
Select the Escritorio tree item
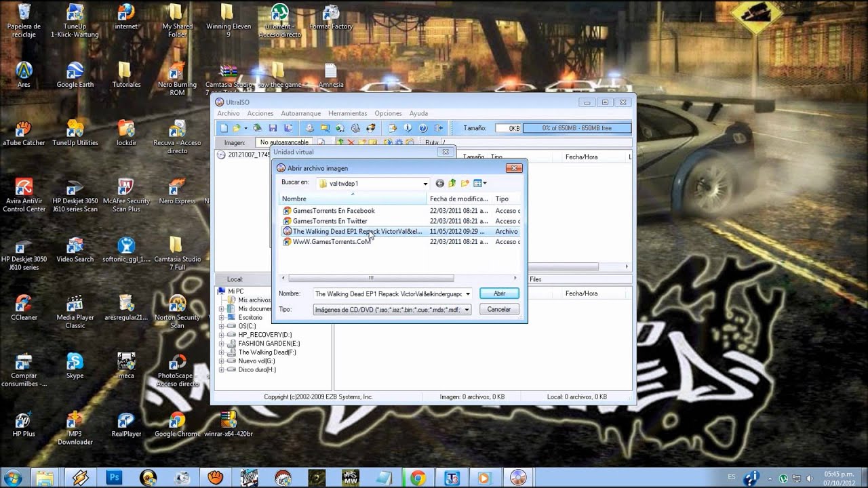(250, 317)
